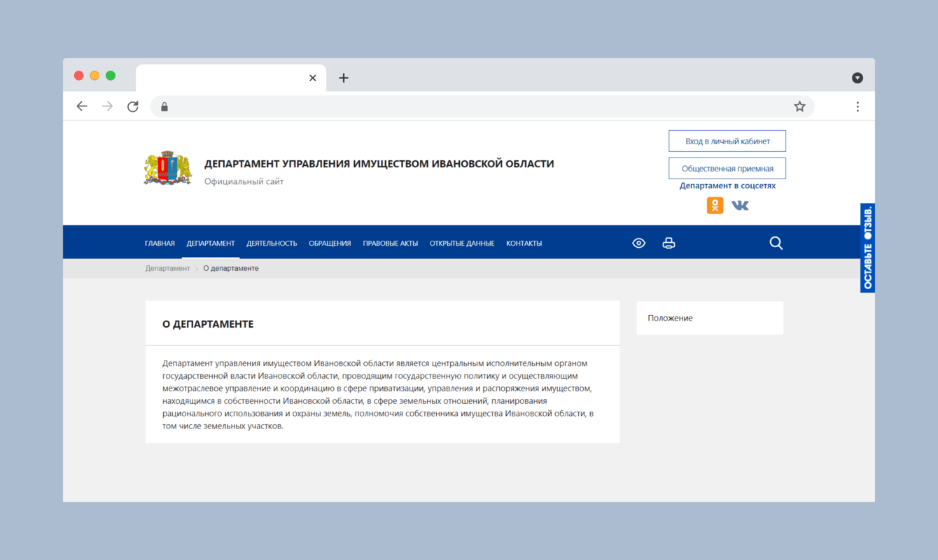The width and height of the screenshot is (938, 560).
Task: Enable the visually impaired site version
Action: 638,243
